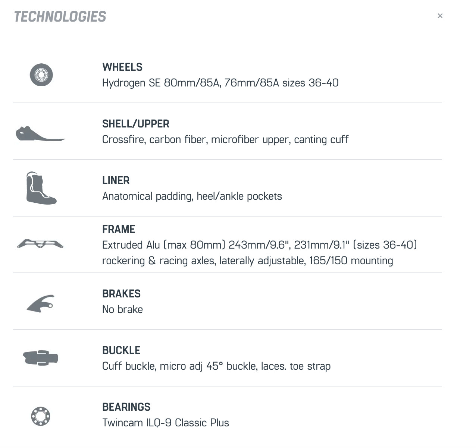Close the Technologies panel

click(x=440, y=16)
